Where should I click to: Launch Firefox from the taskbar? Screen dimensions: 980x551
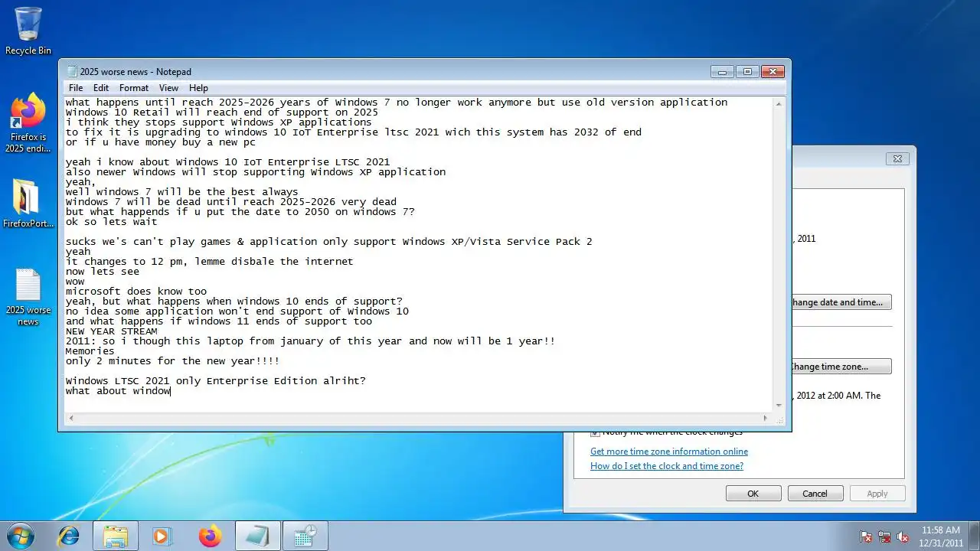209,536
